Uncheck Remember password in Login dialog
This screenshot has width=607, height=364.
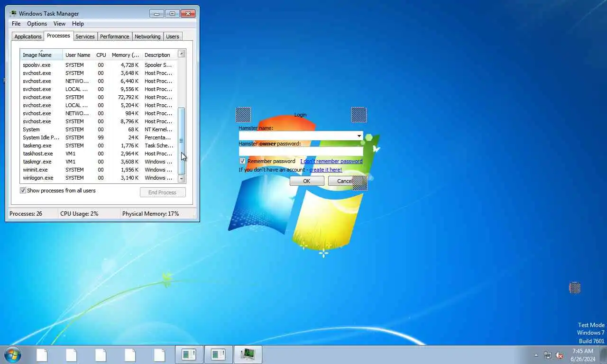(242, 161)
